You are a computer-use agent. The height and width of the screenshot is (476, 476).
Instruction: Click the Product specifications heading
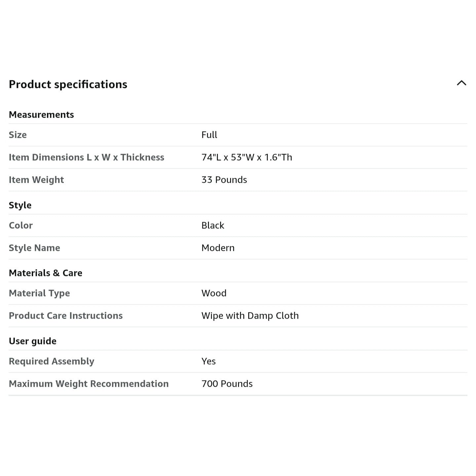tap(68, 84)
